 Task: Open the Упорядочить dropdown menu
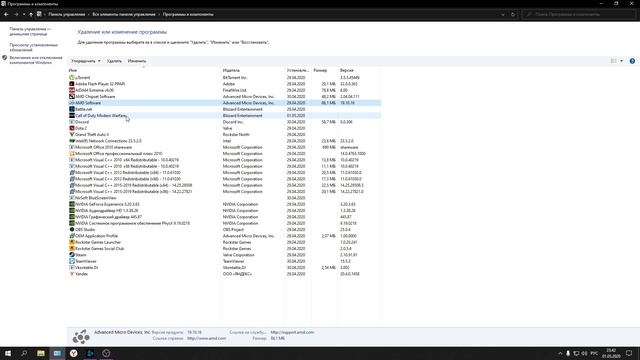(x=85, y=61)
